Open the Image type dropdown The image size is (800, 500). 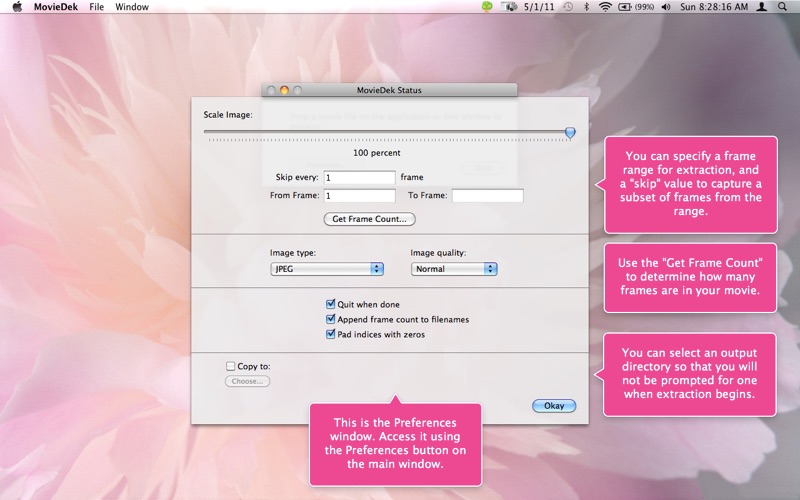(327, 269)
